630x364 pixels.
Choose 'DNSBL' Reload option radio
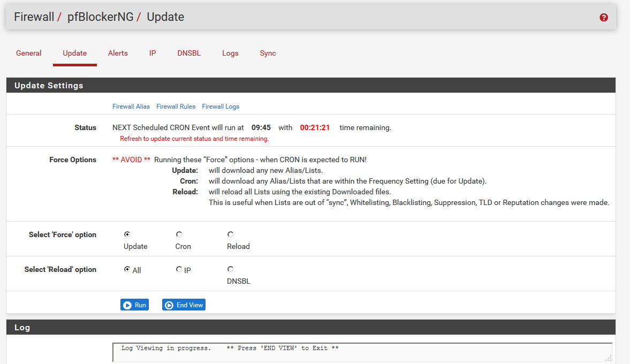[x=230, y=269]
